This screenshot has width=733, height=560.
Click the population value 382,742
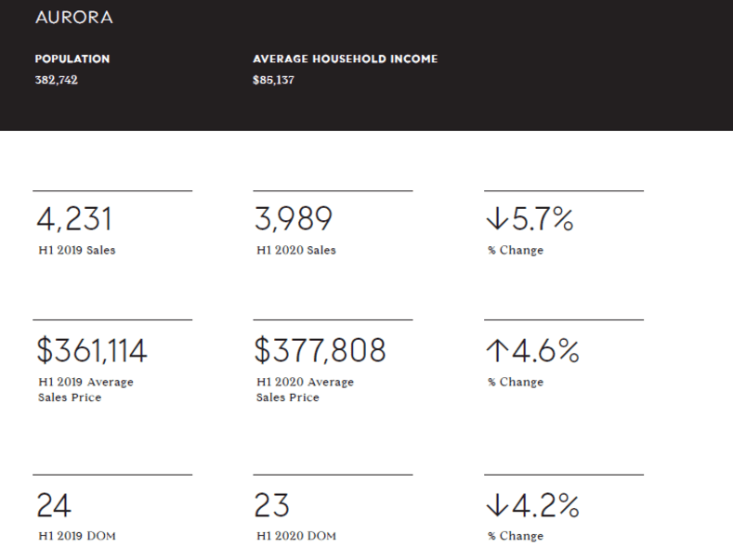point(56,80)
